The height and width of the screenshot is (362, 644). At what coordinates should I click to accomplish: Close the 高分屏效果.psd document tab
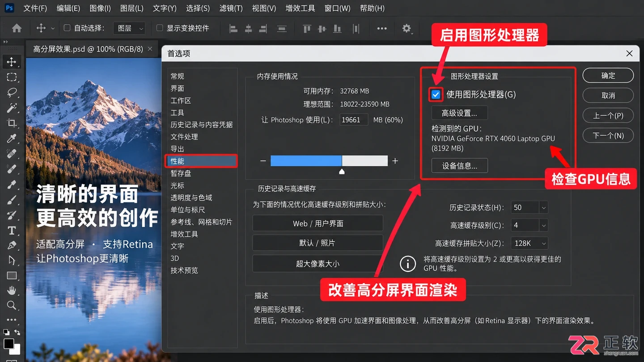[150, 49]
